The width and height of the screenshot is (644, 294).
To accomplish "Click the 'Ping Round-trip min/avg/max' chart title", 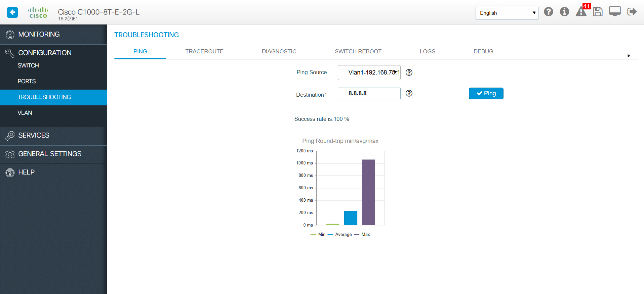I will click(340, 141).
